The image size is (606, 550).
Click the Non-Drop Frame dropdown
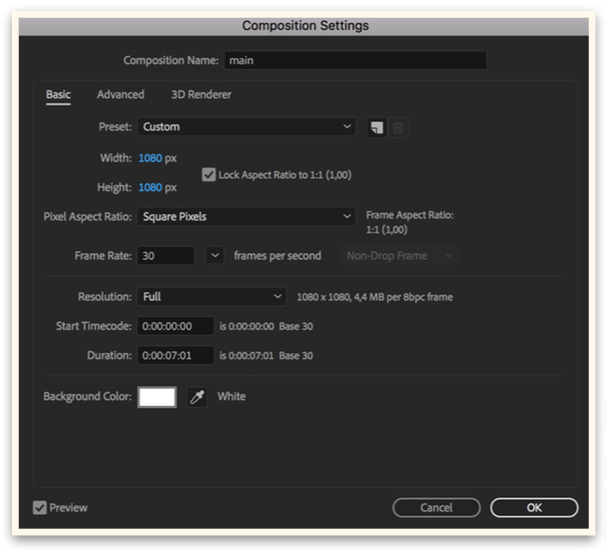coord(399,255)
